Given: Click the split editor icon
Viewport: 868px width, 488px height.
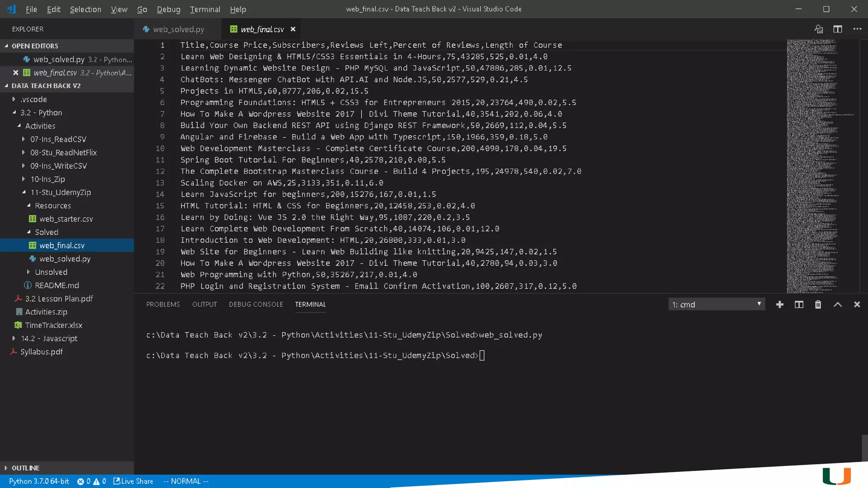Looking at the screenshot, I should click(x=837, y=29).
